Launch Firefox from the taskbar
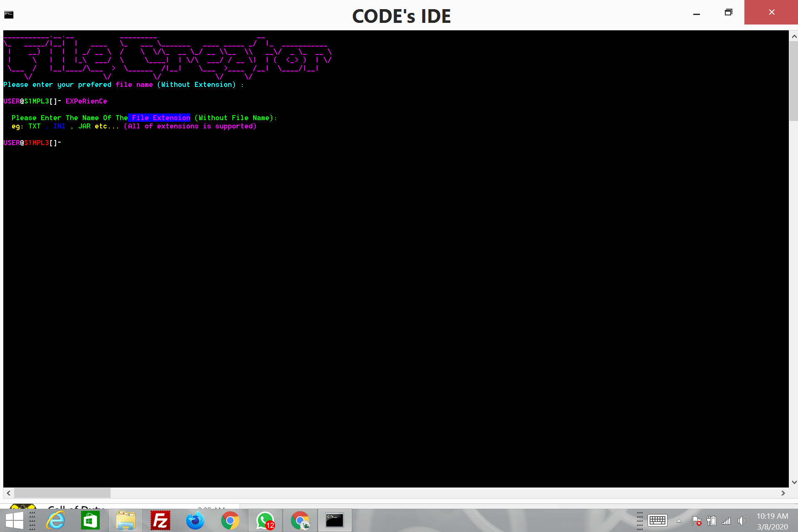This screenshot has height=532, width=798. (195, 520)
